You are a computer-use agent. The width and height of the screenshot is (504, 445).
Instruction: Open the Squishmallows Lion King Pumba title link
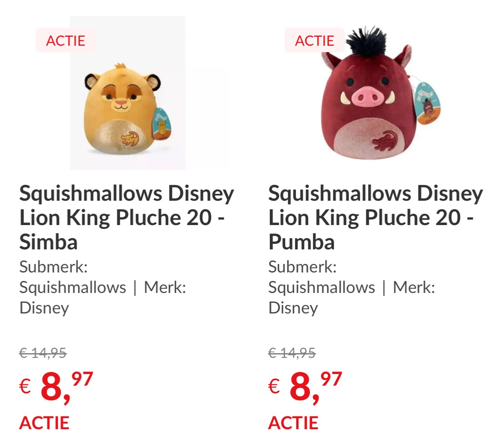[375, 217]
